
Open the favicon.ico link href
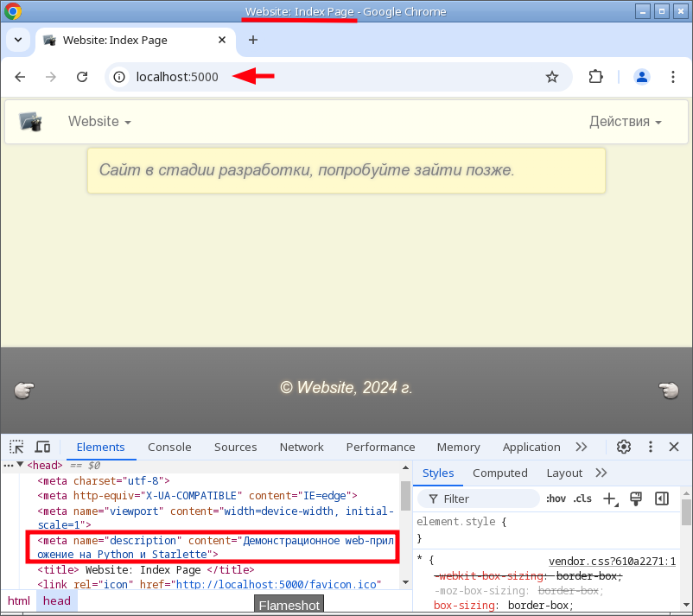pos(278,585)
